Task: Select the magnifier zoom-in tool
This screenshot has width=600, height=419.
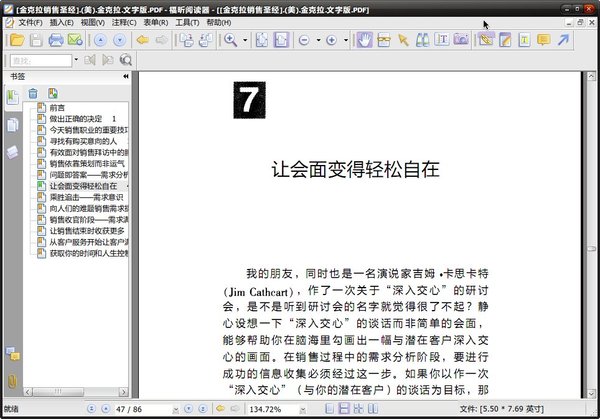Action: (x=231, y=40)
